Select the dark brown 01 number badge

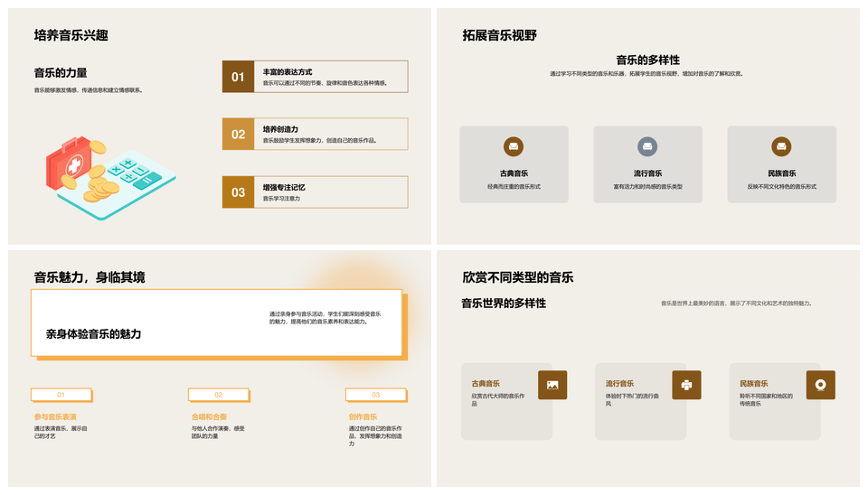238,77
